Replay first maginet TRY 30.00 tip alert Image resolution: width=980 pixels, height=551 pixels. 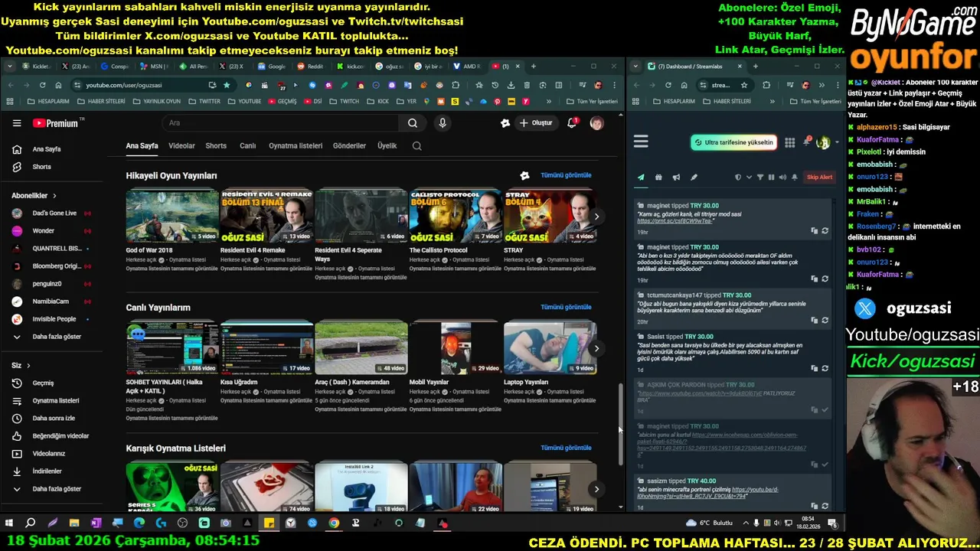tap(825, 230)
